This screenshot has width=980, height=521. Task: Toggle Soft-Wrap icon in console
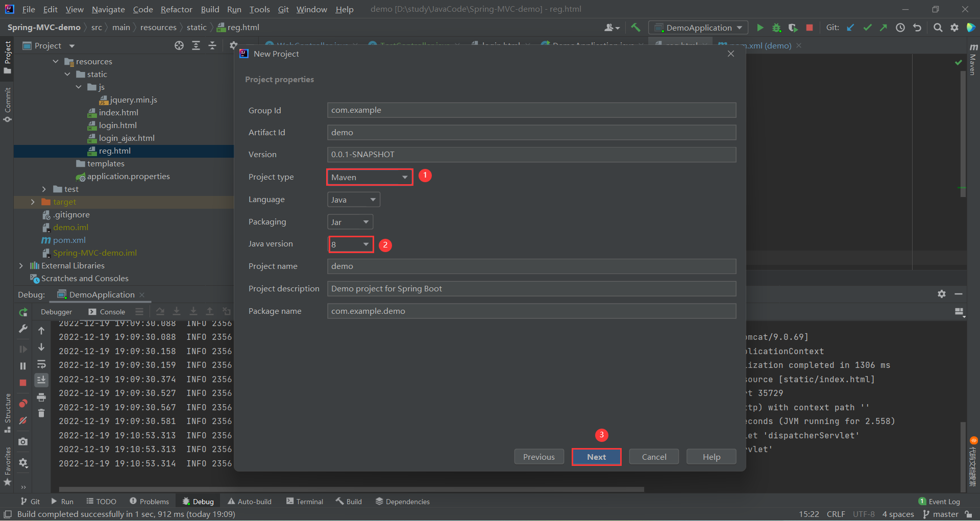point(41,364)
